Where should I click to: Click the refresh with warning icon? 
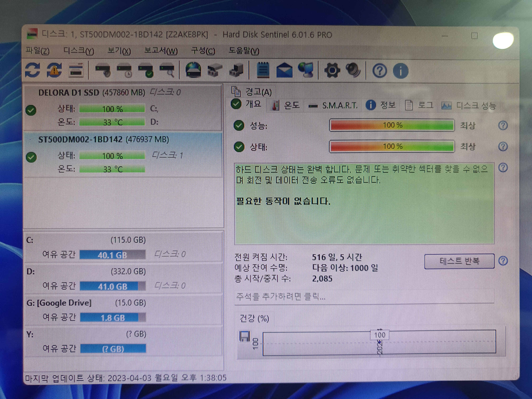tap(54, 70)
